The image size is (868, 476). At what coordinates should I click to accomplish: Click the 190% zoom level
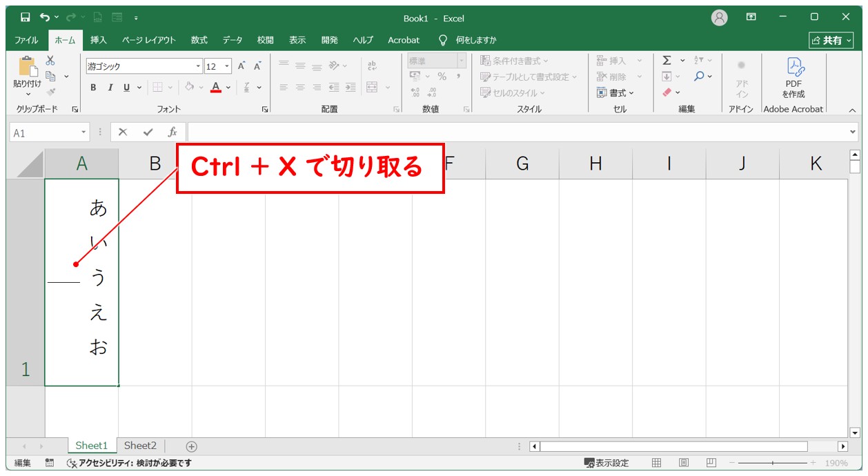click(837, 463)
